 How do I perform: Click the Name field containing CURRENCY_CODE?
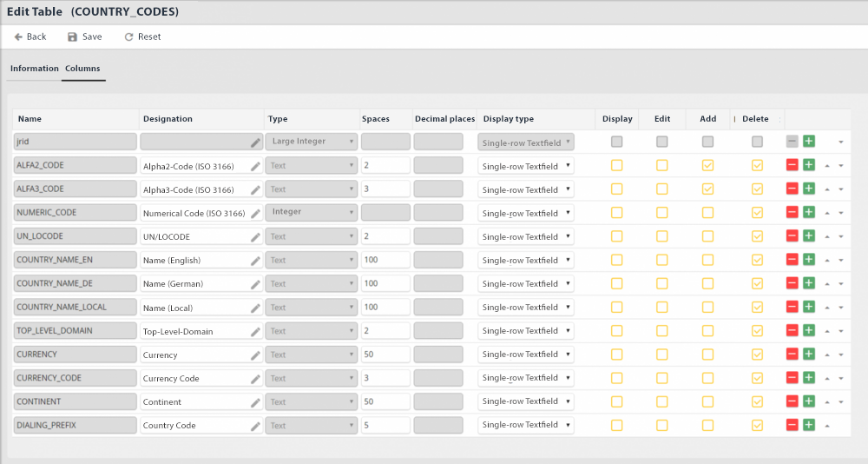pos(76,377)
